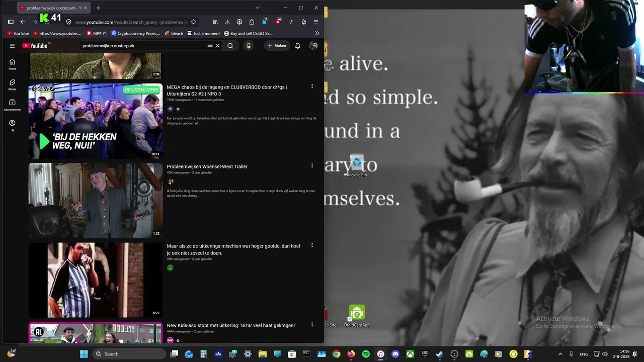Open Spotify from the taskbar

tap(366, 354)
